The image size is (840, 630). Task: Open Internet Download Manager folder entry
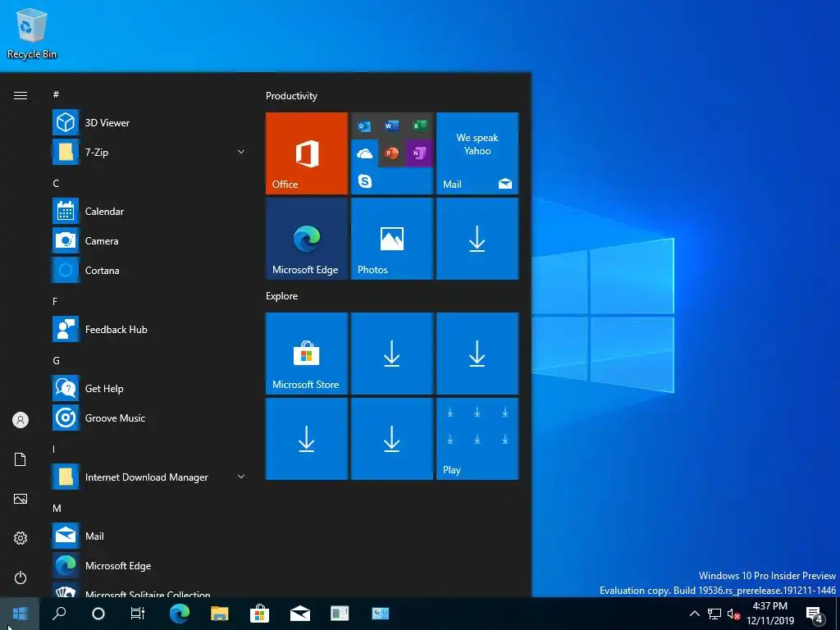click(150, 477)
